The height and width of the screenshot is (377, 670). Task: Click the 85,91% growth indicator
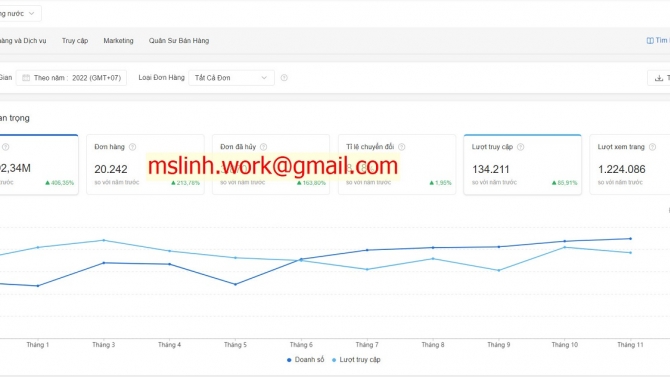tap(564, 183)
